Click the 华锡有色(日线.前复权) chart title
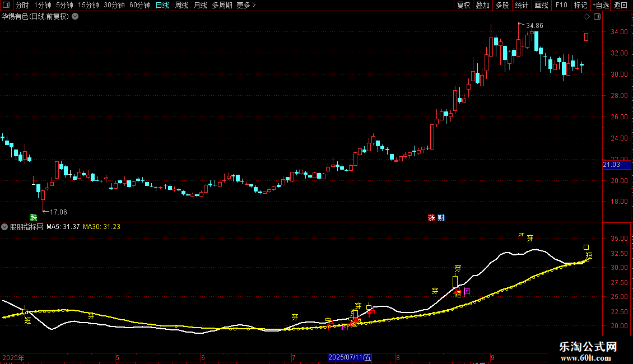 pyautogui.click(x=35, y=17)
